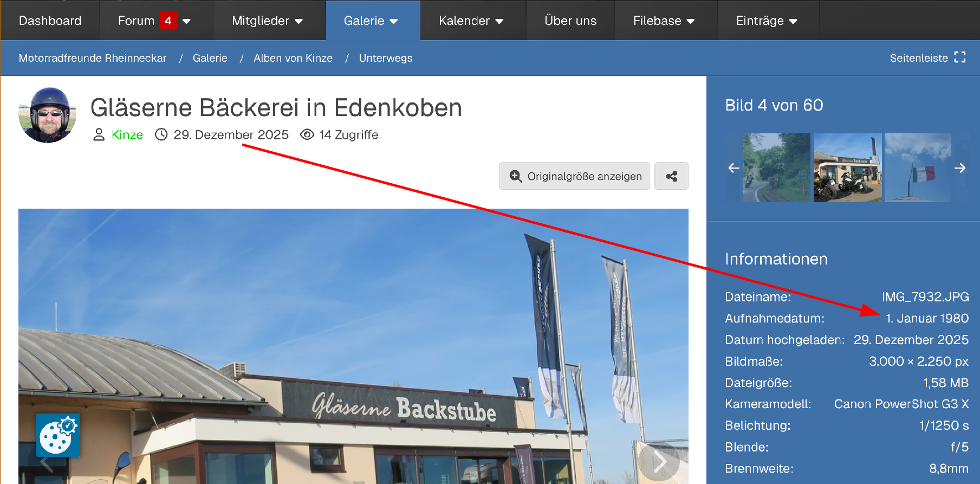Click Originalgröße anzeigen button
This screenshot has height=484, width=980.
(574, 176)
